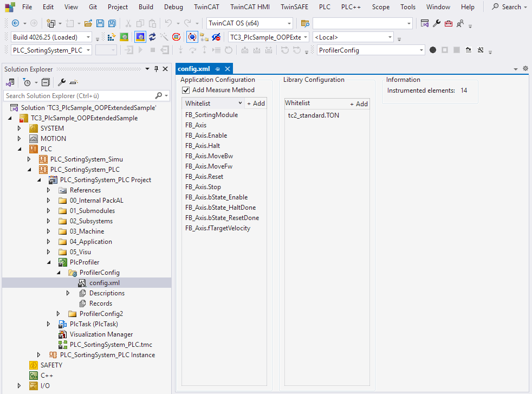
Task: Toggle Add Measure Method checkbox
Action: (186, 91)
